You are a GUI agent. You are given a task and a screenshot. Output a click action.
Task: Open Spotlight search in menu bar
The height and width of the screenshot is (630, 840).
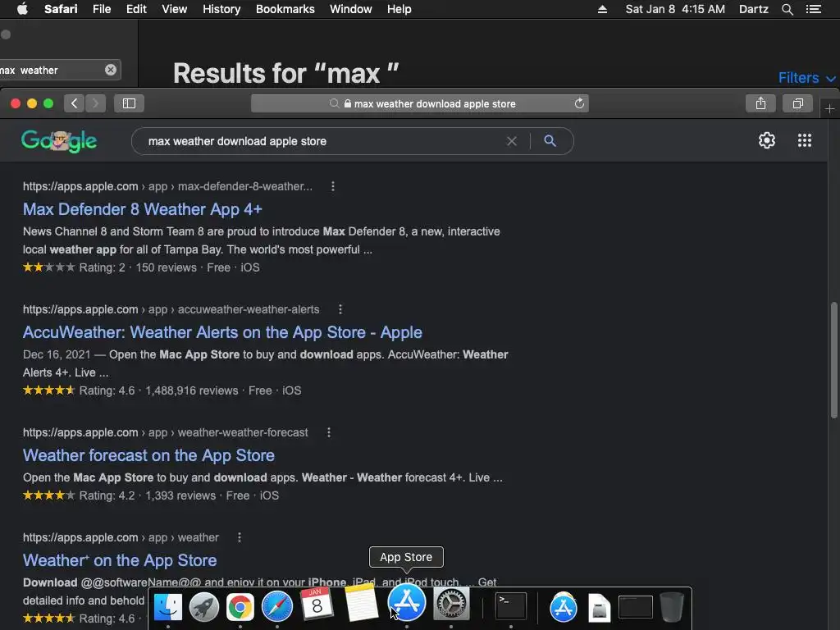787,9
